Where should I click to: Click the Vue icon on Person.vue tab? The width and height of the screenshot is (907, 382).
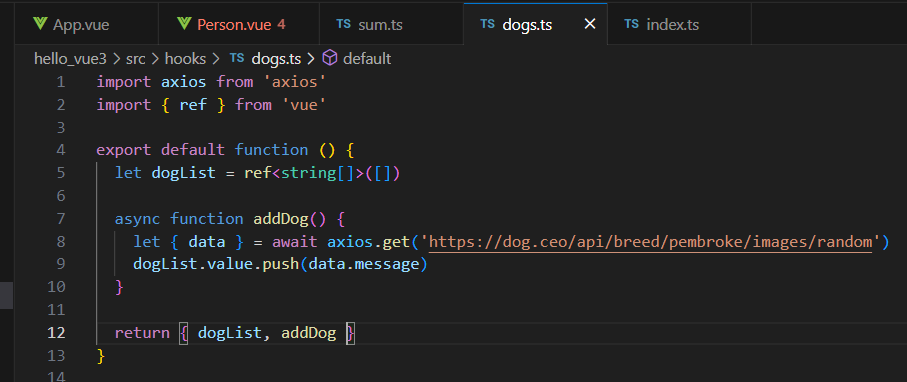pos(185,24)
